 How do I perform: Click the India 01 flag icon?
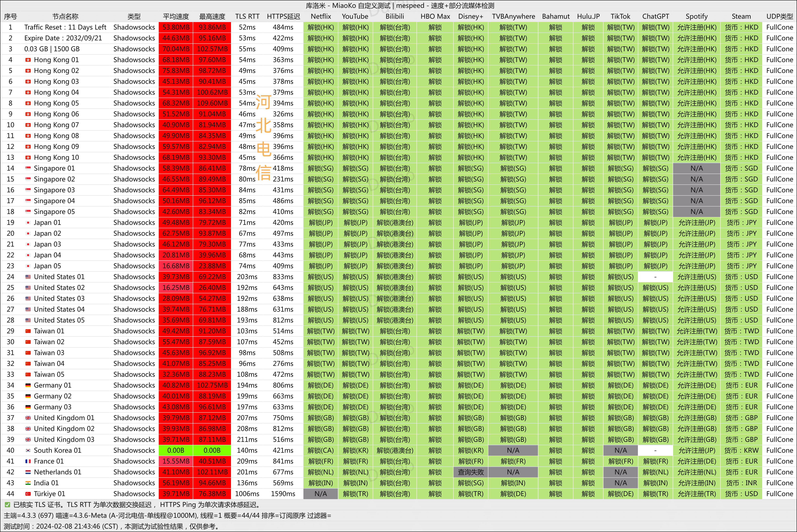pos(28,483)
